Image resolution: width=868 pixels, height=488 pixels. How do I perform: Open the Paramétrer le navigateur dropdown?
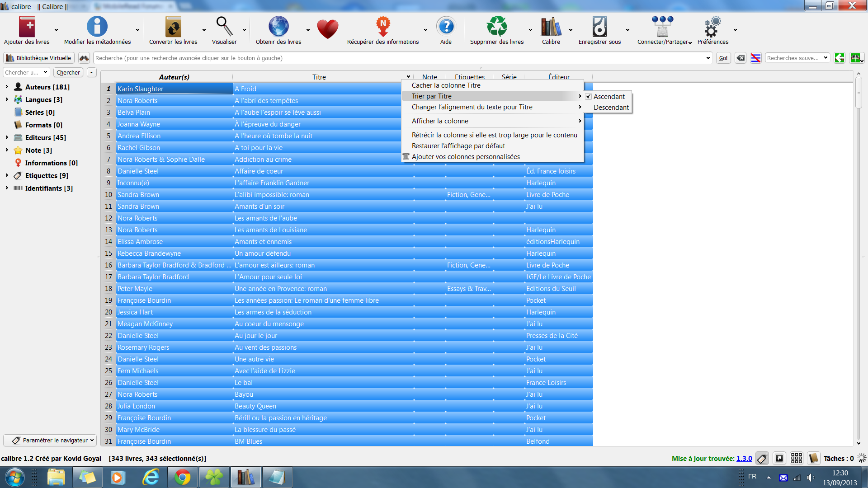pos(50,440)
